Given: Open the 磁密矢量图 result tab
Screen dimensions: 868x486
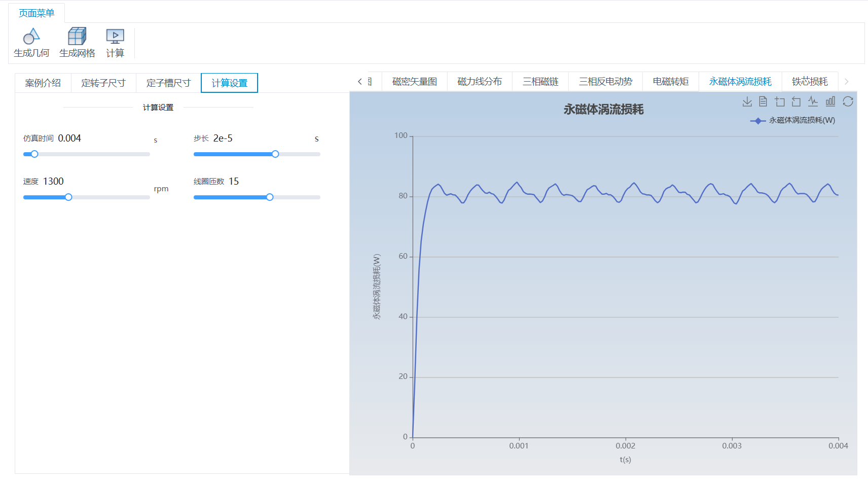Looking at the screenshot, I should coord(415,82).
